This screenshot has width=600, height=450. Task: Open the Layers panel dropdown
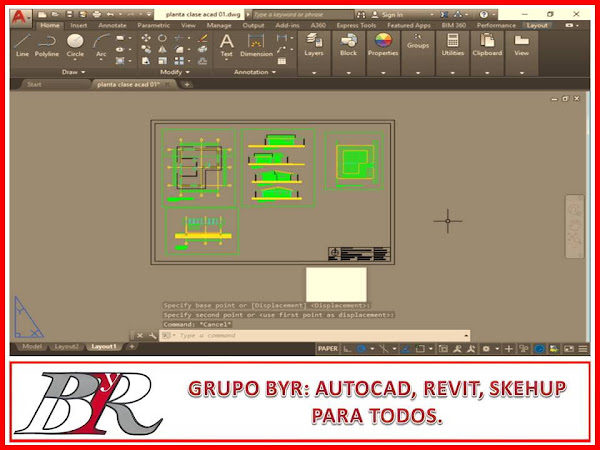click(x=314, y=73)
